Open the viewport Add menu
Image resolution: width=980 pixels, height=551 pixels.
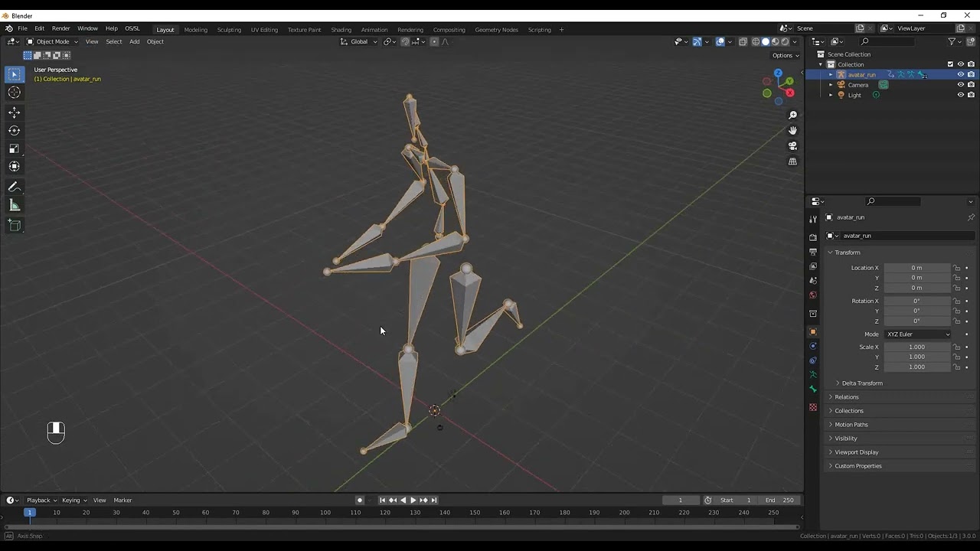135,42
